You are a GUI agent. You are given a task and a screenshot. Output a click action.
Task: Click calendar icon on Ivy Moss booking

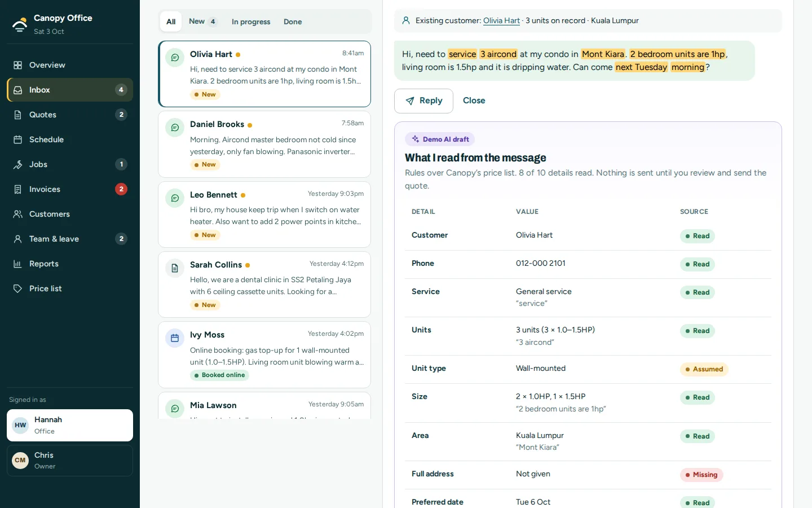coord(175,338)
